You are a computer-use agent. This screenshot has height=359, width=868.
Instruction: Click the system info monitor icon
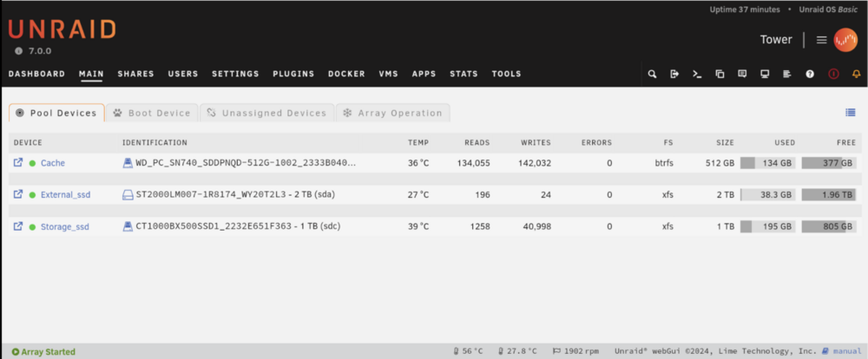click(x=765, y=74)
